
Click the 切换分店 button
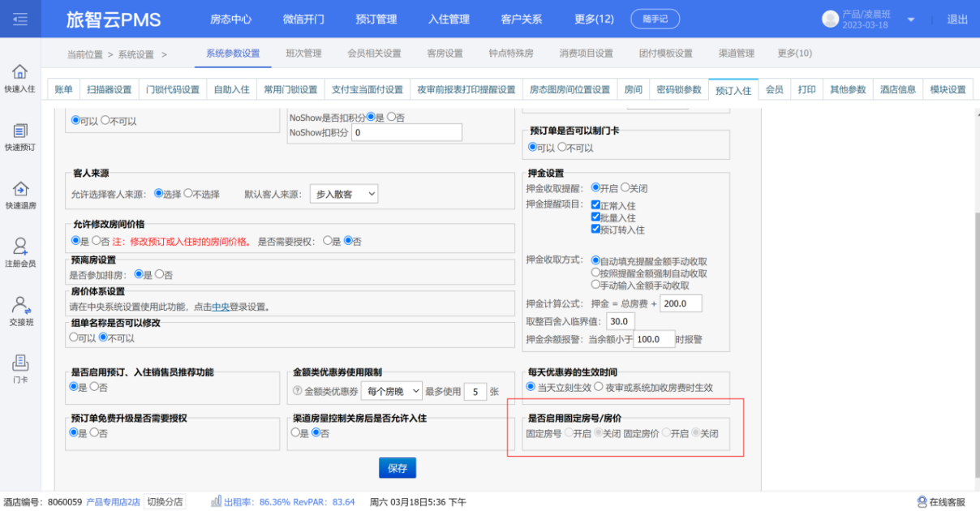coord(165,501)
